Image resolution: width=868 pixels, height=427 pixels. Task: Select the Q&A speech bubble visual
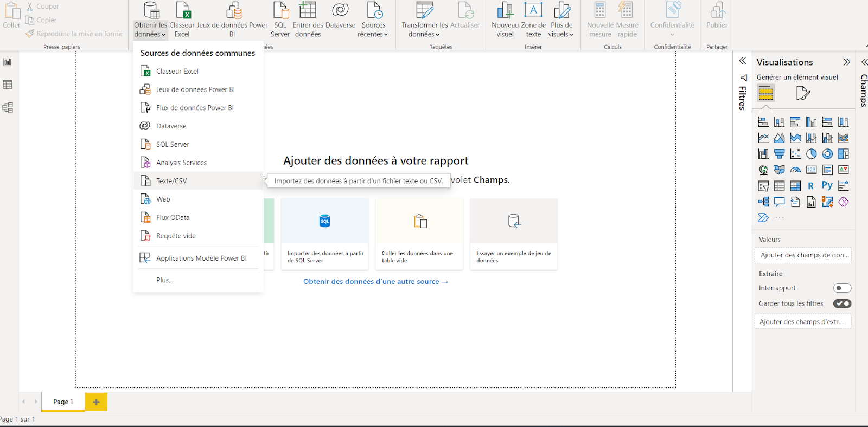click(x=780, y=202)
